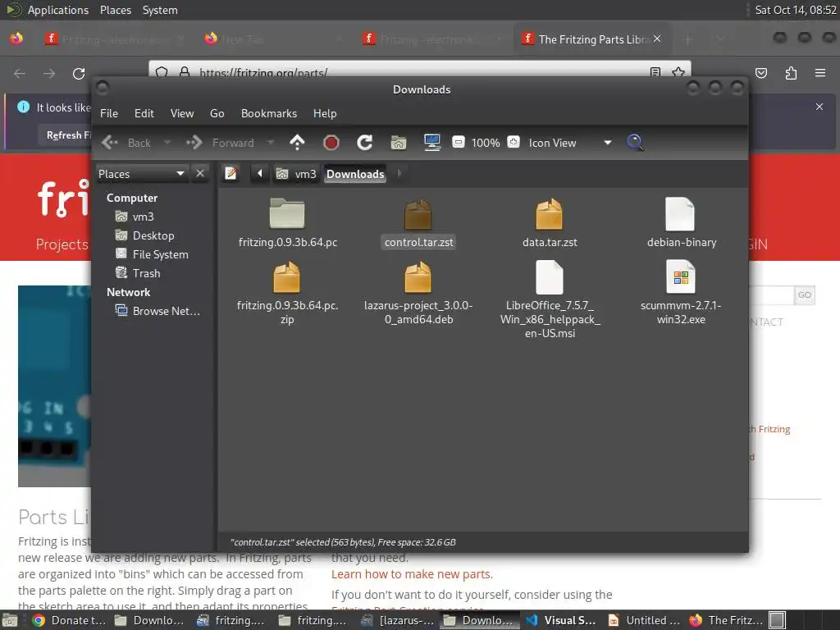The image size is (840, 630).
Task: Open vm3 home in Places sidebar
Action: coord(135,217)
